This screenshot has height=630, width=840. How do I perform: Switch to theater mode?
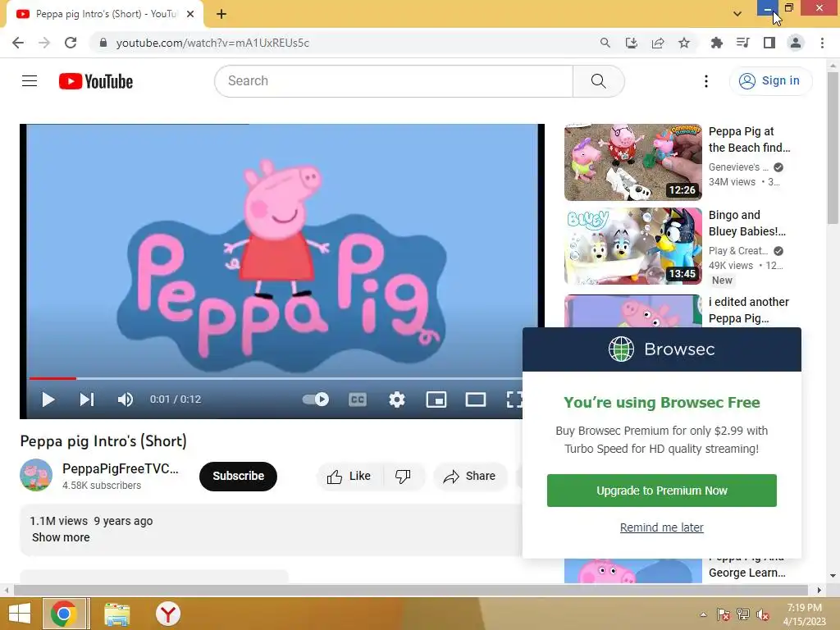(476, 399)
